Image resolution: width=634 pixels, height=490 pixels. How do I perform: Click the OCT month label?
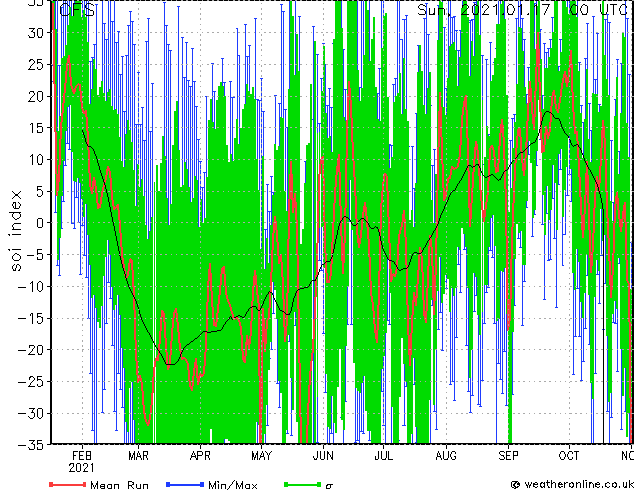click(569, 456)
